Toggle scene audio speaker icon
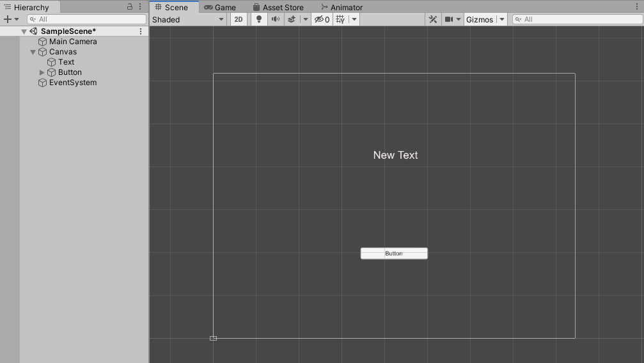644x363 pixels. point(276,19)
